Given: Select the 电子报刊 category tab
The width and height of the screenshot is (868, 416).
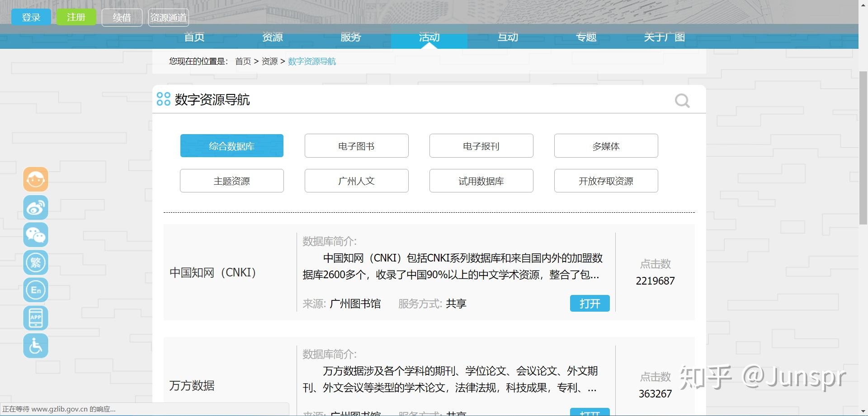Looking at the screenshot, I should [x=481, y=146].
